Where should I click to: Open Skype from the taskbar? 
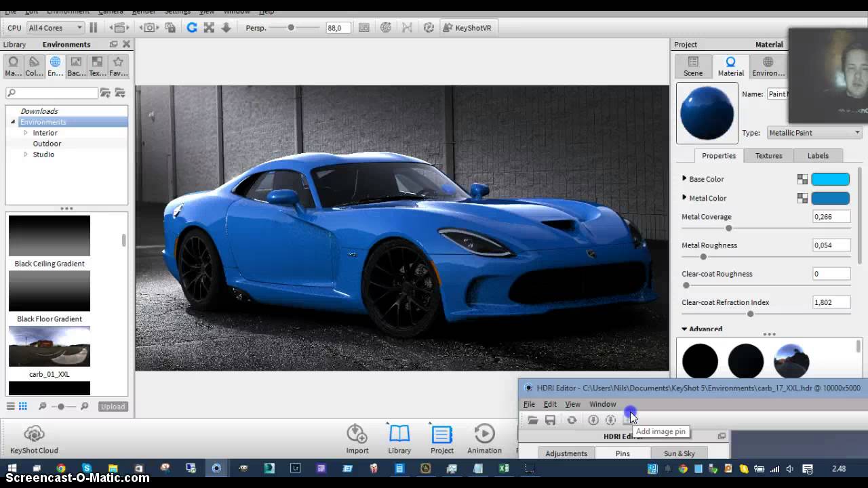pos(87,468)
